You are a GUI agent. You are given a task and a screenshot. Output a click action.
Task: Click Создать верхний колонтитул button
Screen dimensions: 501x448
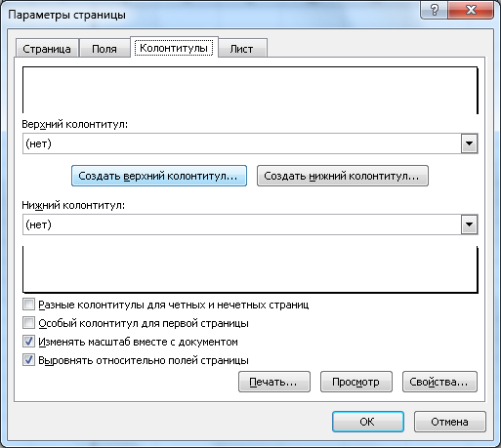tap(159, 176)
